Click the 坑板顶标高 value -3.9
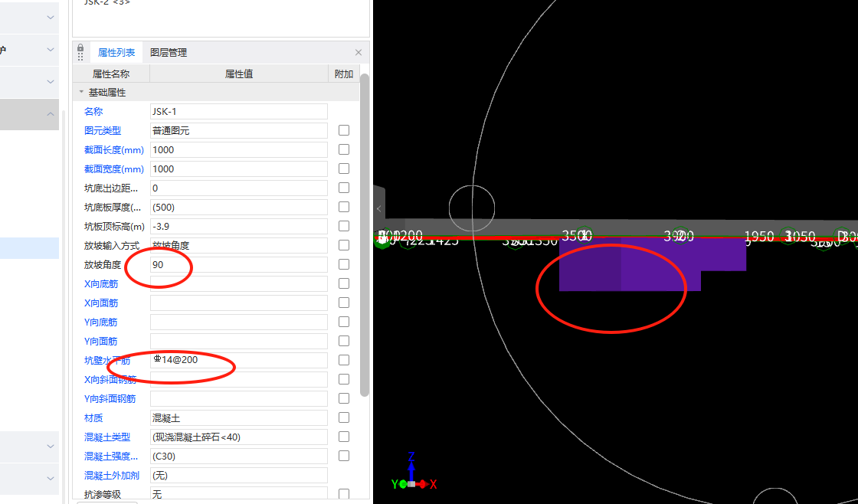Image resolution: width=858 pixels, height=504 pixels. tap(238, 227)
